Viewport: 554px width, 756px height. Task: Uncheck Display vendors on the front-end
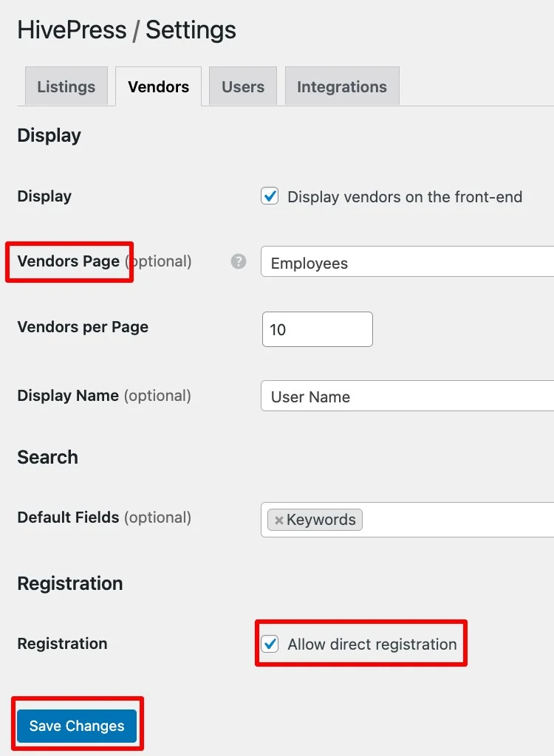pos(269,196)
